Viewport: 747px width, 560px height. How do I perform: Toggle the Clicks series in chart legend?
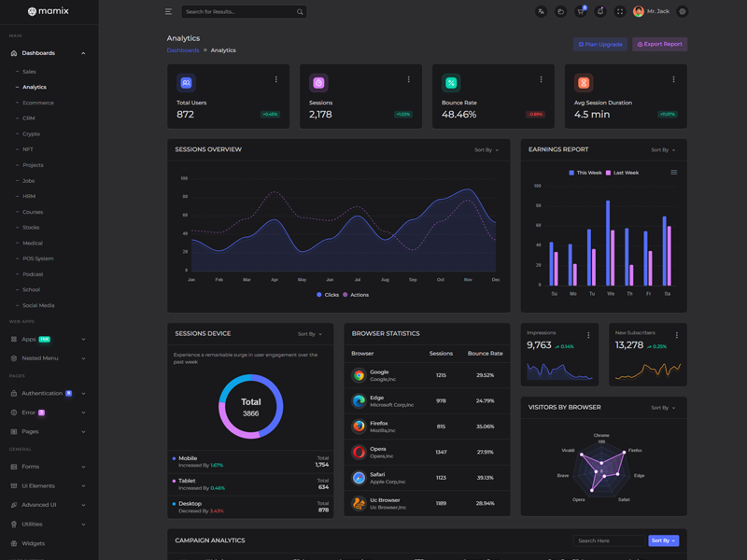click(328, 295)
